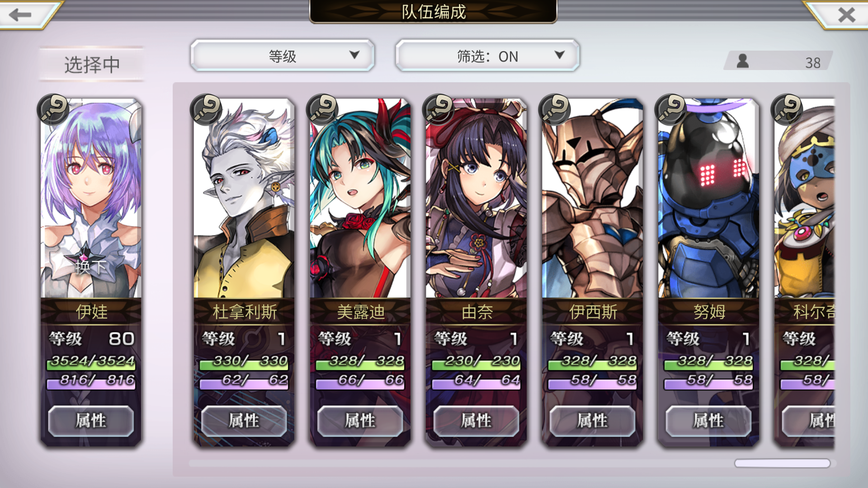Show 属性 of 努姆
Screen dimensions: 868x488
708,421
